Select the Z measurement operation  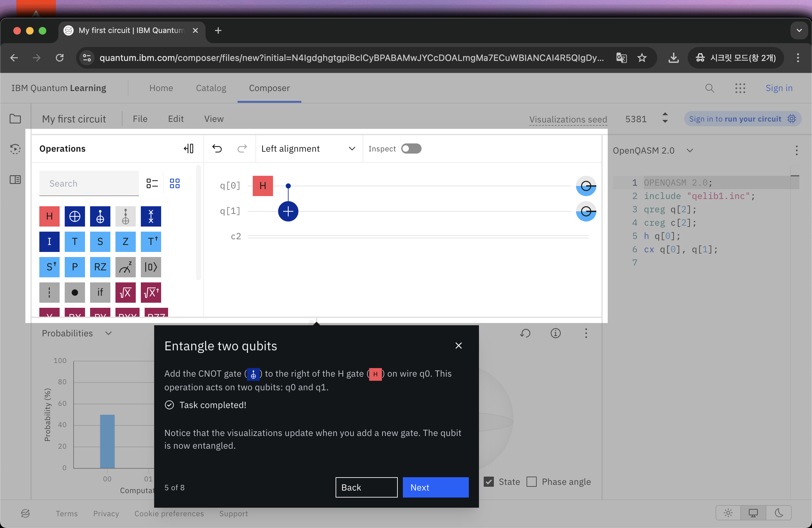126,267
